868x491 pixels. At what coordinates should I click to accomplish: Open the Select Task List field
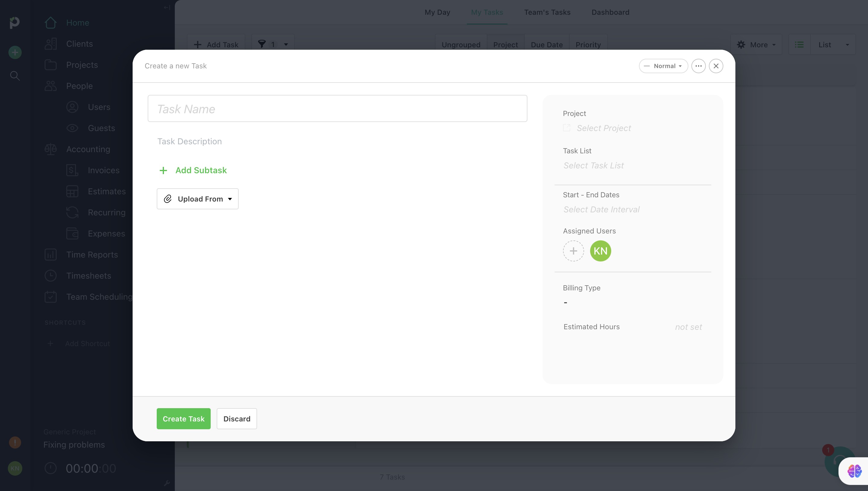pos(593,166)
